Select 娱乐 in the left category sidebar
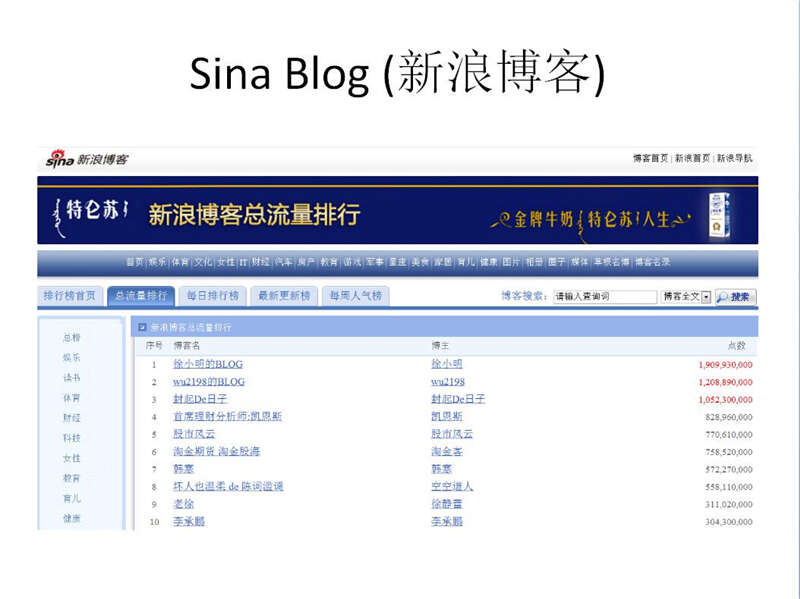Image resolution: width=800 pixels, height=599 pixels. point(72,357)
